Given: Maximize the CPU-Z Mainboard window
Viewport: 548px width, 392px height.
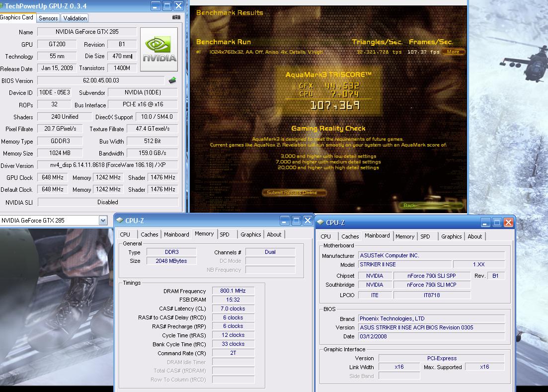Looking at the screenshot, I should [x=497, y=222].
